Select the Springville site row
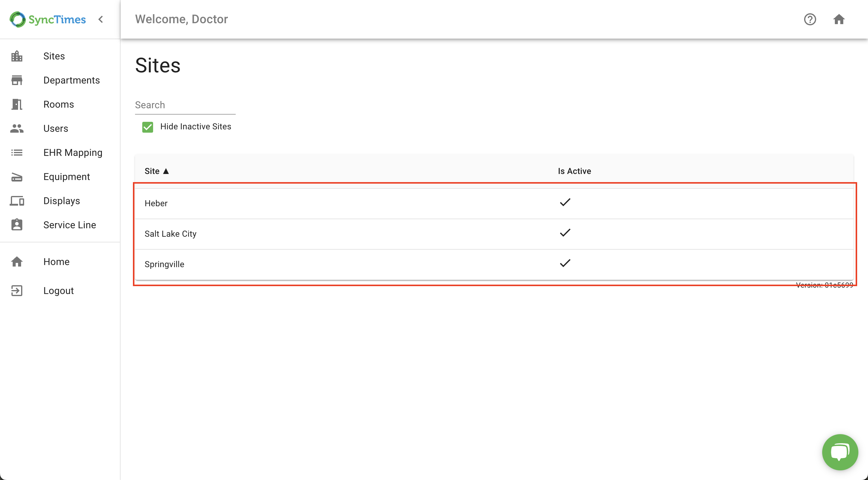The image size is (868, 480). [494, 264]
